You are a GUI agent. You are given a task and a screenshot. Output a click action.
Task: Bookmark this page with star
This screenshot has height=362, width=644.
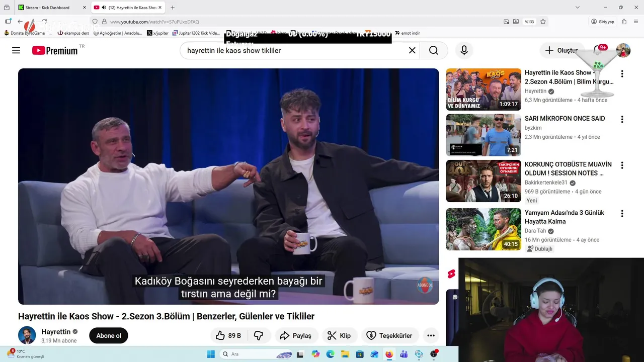pyautogui.click(x=543, y=22)
